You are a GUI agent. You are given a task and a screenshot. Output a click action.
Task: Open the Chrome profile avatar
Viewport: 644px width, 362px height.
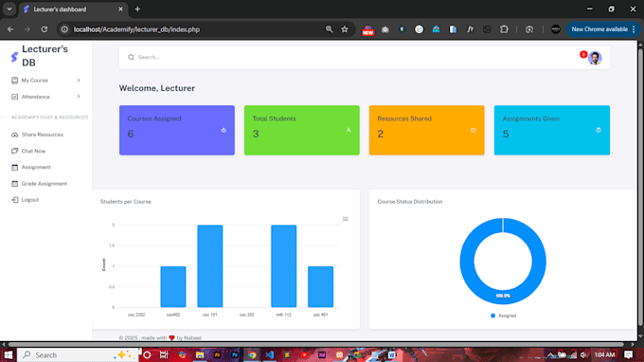(x=555, y=29)
